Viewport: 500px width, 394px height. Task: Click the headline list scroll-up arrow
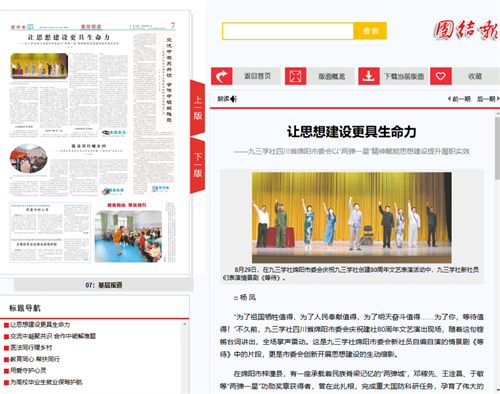pyautogui.click(x=185, y=324)
